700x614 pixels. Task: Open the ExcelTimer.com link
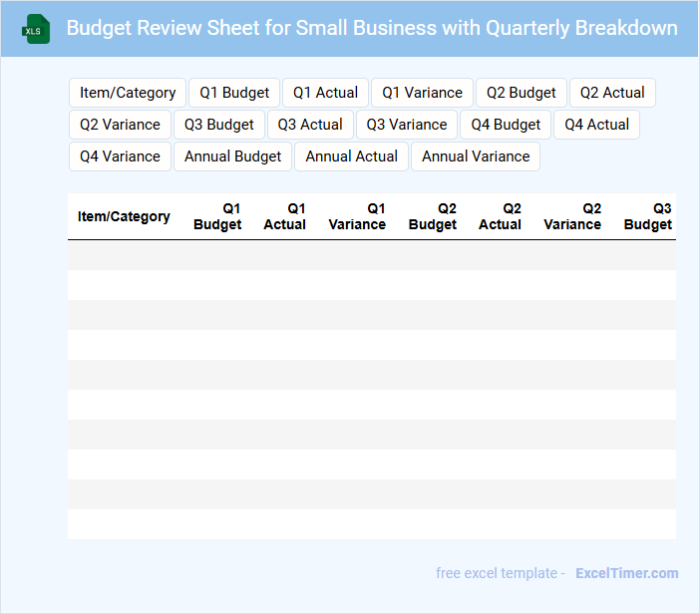pos(627,573)
